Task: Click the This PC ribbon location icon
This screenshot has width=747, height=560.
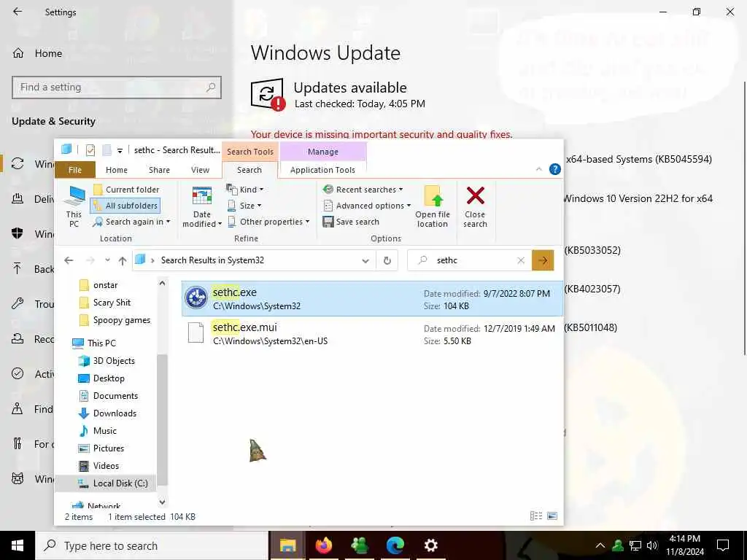Action: click(74, 206)
